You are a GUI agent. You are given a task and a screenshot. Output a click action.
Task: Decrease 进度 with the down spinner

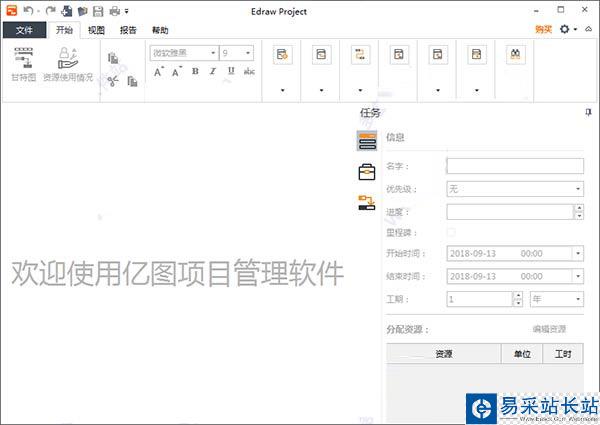coord(579,216)
